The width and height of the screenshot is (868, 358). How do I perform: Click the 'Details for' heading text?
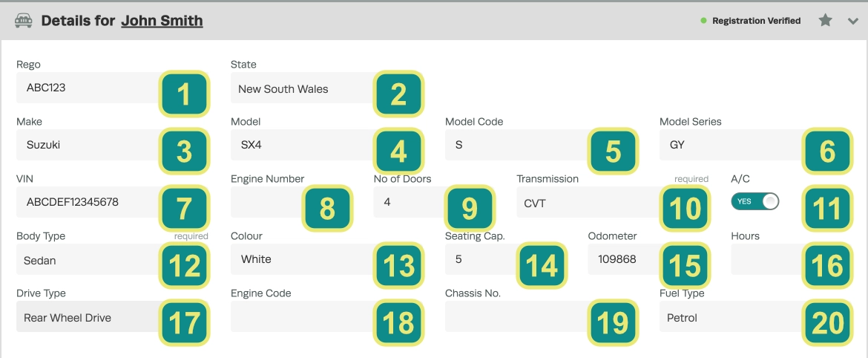[78, 21]
